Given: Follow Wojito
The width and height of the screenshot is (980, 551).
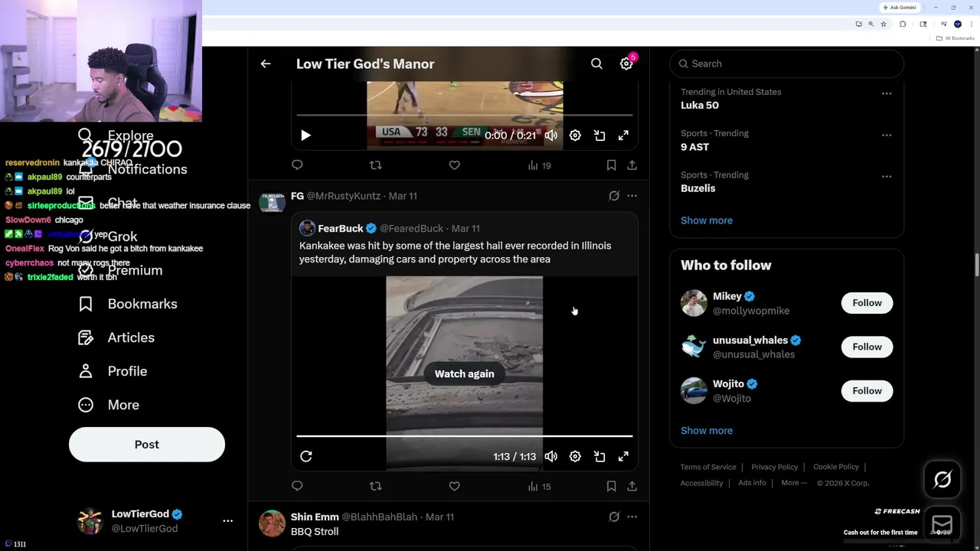Looking at the screenshot, I should click(867, 391).
